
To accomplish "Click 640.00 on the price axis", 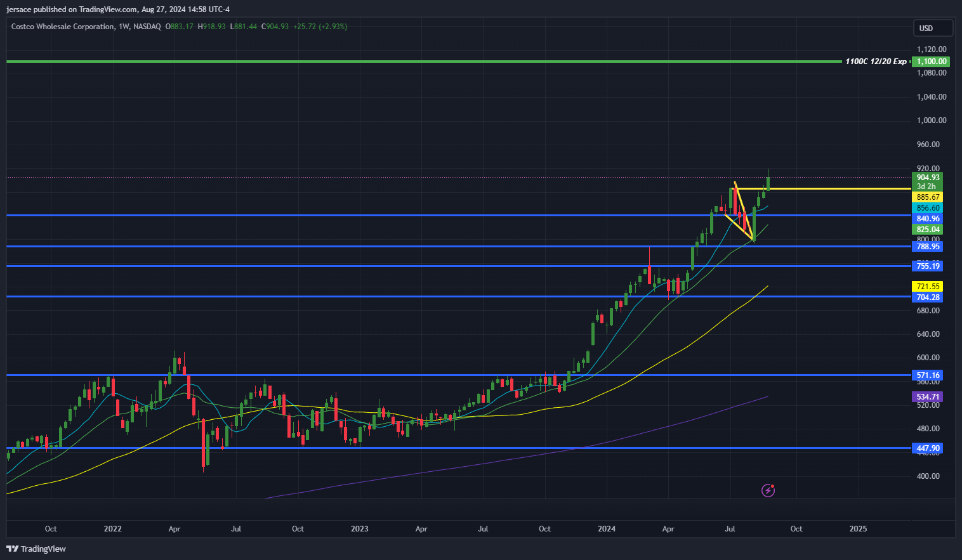I will [x=928, y=334].
